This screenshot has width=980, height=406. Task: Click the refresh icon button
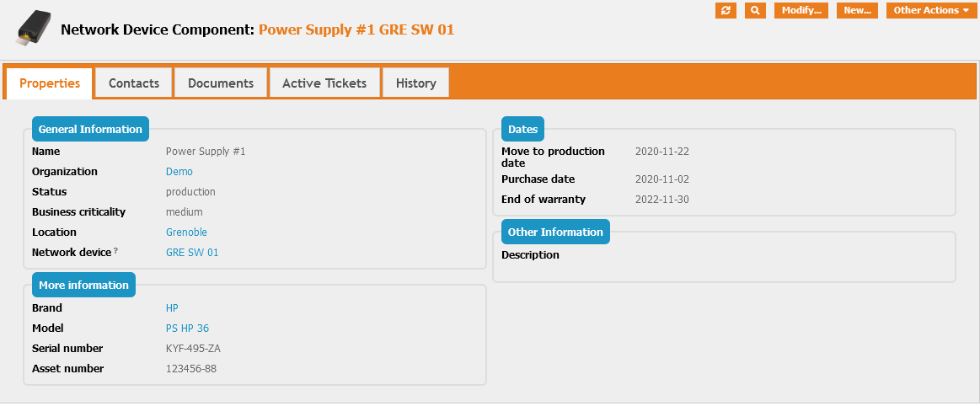726,10
